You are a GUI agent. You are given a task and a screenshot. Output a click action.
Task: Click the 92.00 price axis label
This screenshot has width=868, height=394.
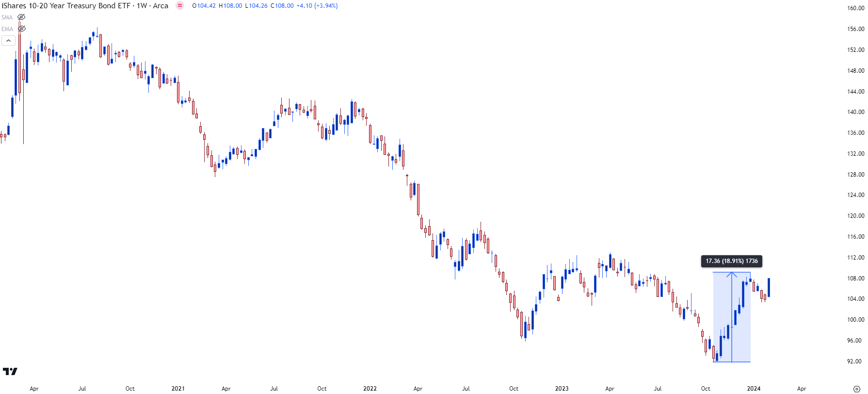point(854,361)
